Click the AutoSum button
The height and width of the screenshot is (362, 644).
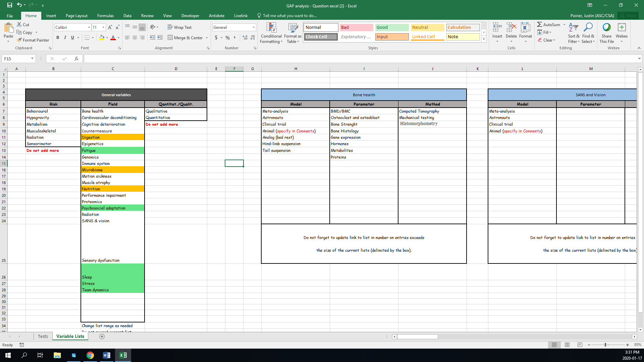pyautogui.click(x=549, y=24)
